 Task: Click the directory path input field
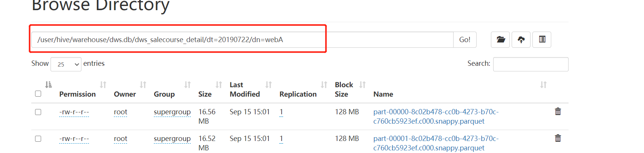coord(242,40)
